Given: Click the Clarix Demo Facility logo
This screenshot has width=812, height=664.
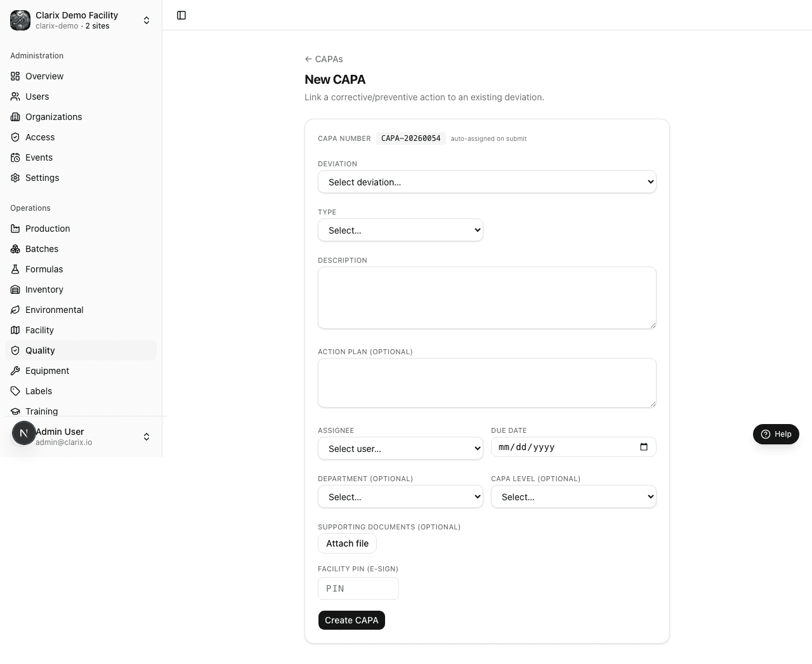Looking at the screenshot, I should click(20, 20).
